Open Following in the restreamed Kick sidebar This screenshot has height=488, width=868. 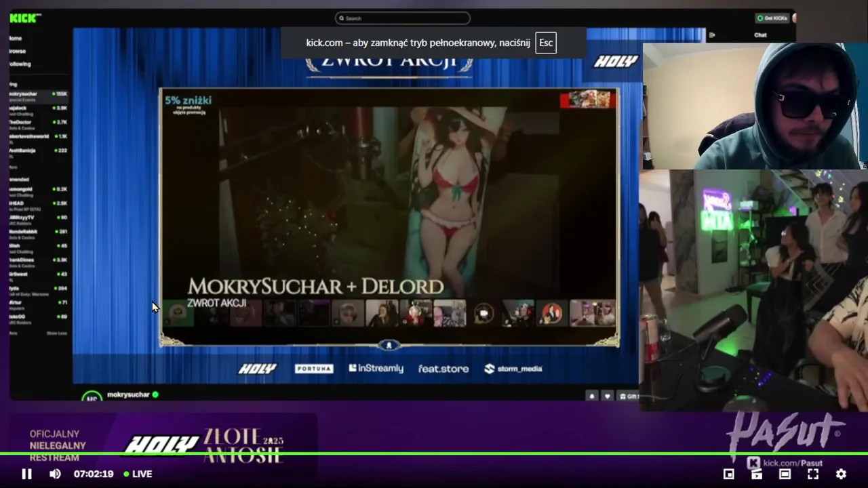[20, 64]
